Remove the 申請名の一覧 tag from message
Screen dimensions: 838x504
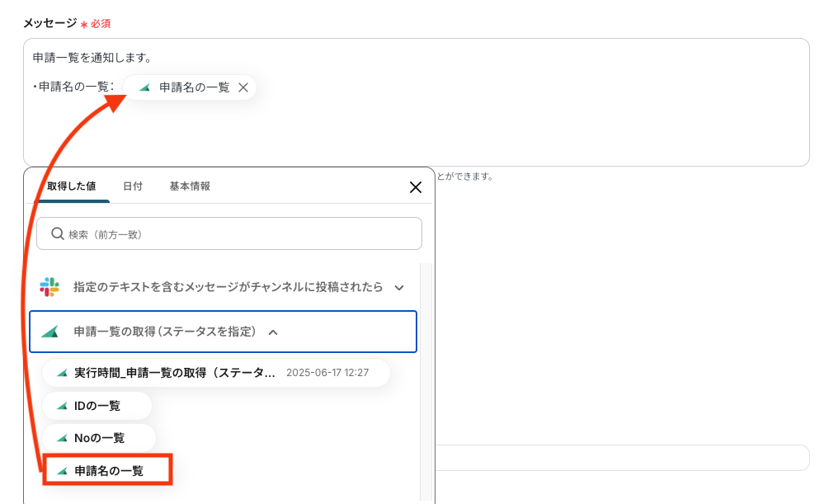pyautogui.click(x=243, y=87)
